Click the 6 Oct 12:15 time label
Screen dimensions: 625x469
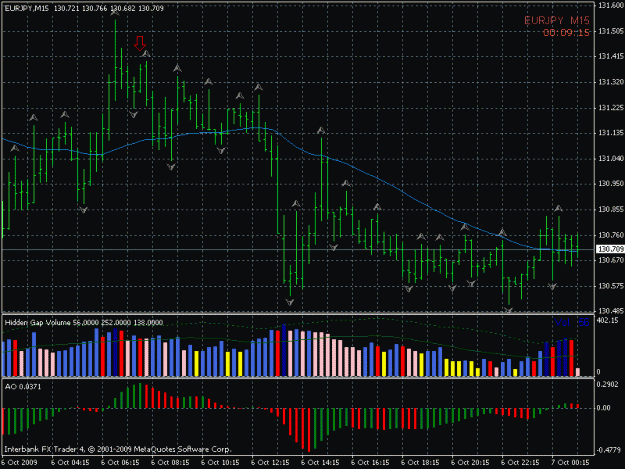[x=270, y=463]
